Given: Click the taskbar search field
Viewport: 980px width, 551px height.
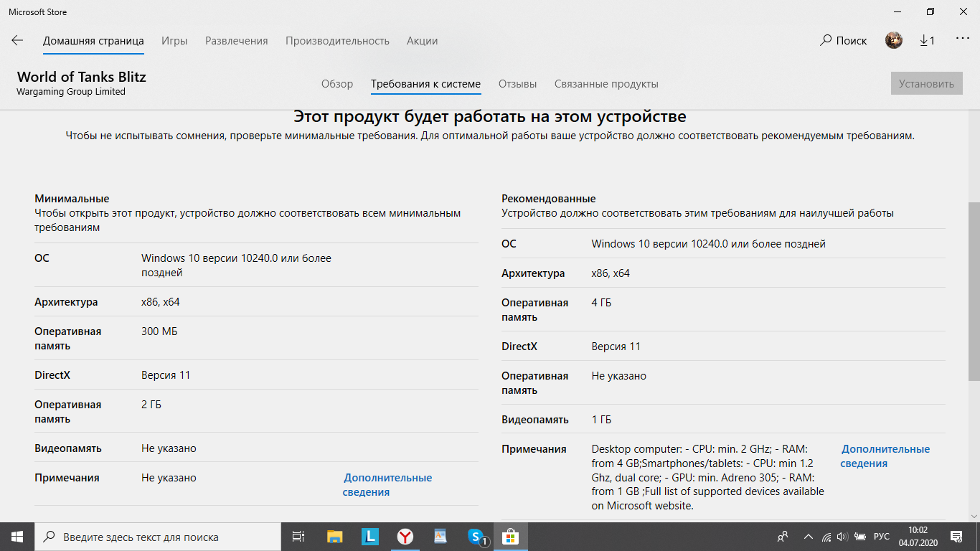Looking at the screenshot, I should point(158,537).
